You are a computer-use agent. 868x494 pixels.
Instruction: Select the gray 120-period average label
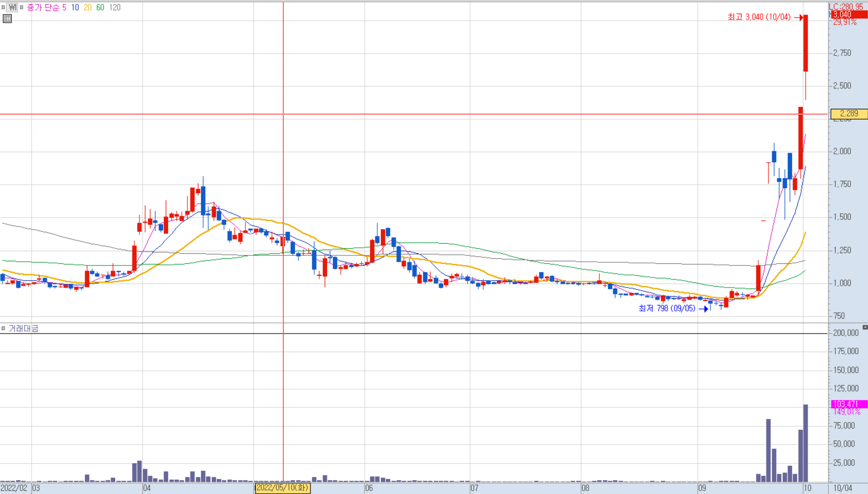(115, 7)
